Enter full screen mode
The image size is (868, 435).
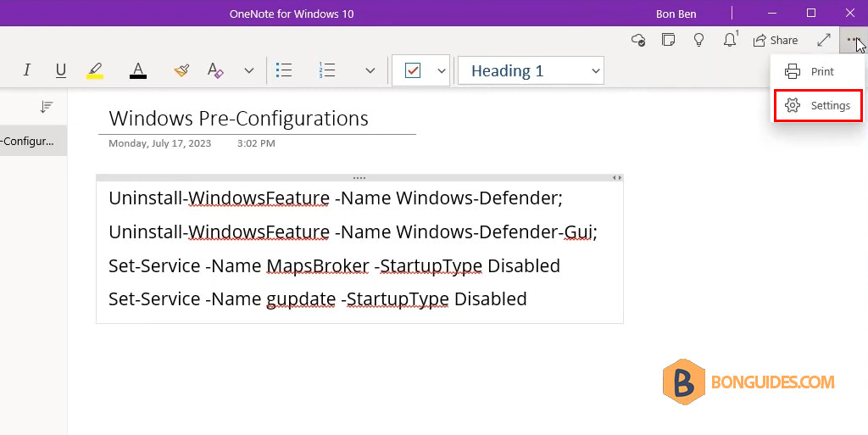(824, 40)
